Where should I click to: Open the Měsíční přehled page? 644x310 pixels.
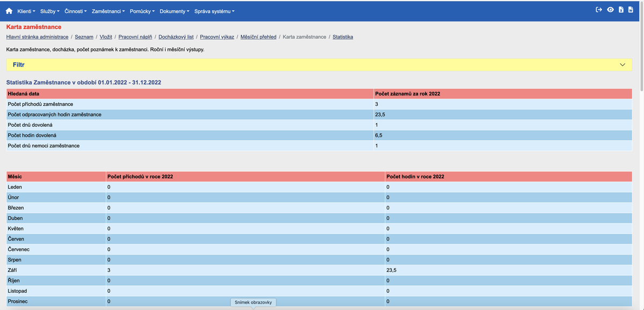[x=259, y=37]
